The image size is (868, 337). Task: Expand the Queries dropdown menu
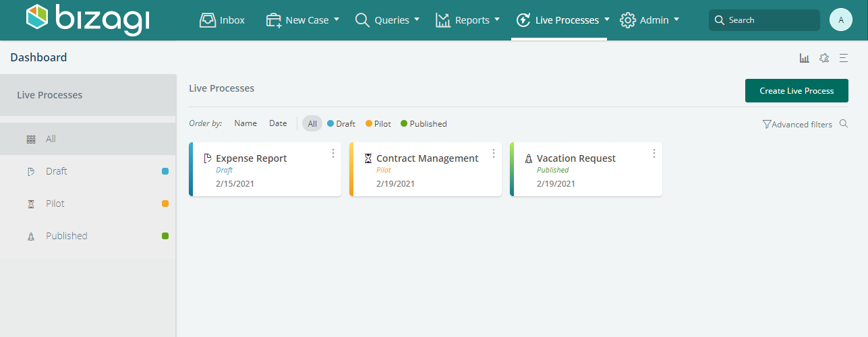[387, 20]
